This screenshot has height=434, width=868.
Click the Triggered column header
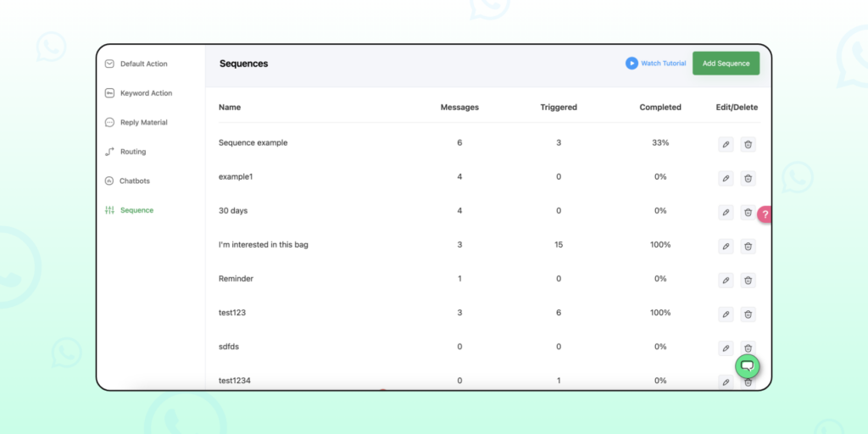click(559, 108)
